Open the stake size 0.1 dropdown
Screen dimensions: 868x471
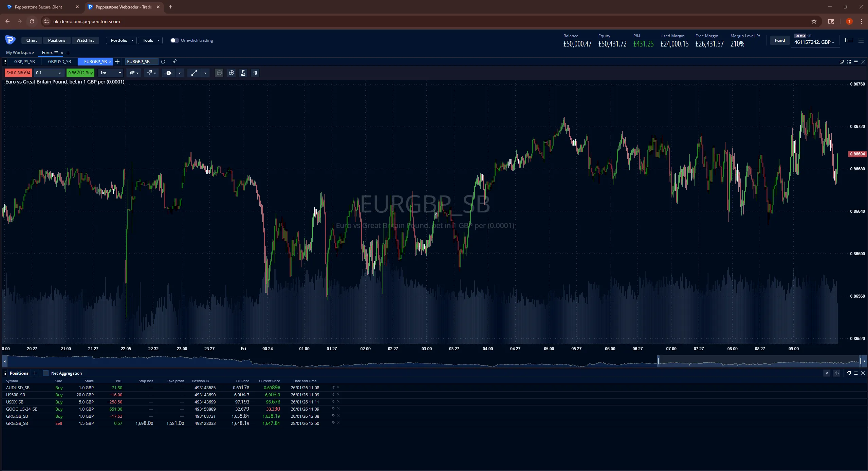coord(49,73)
